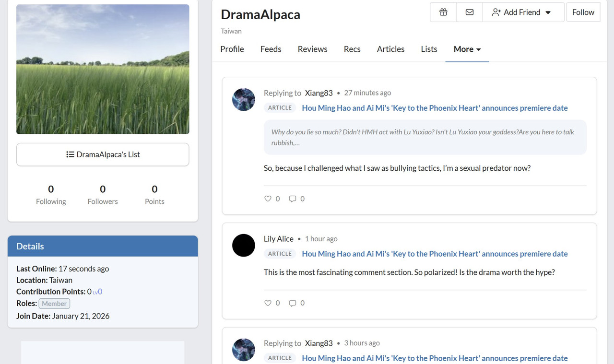Viewport: 614px width, 364px height.
Task: Open the Articles tab
Action: [391, 49]
